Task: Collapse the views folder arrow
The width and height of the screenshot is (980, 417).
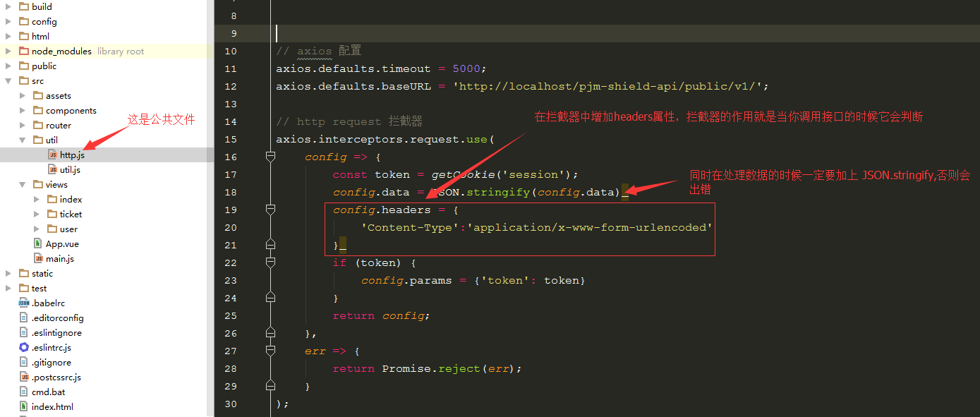Action: pyautogui.click(x=23, y=184)
